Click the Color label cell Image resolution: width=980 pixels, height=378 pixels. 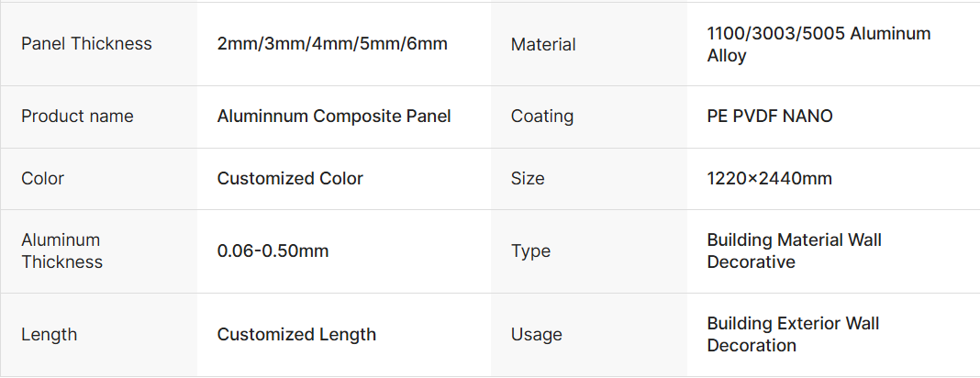(x=43, y=179)
